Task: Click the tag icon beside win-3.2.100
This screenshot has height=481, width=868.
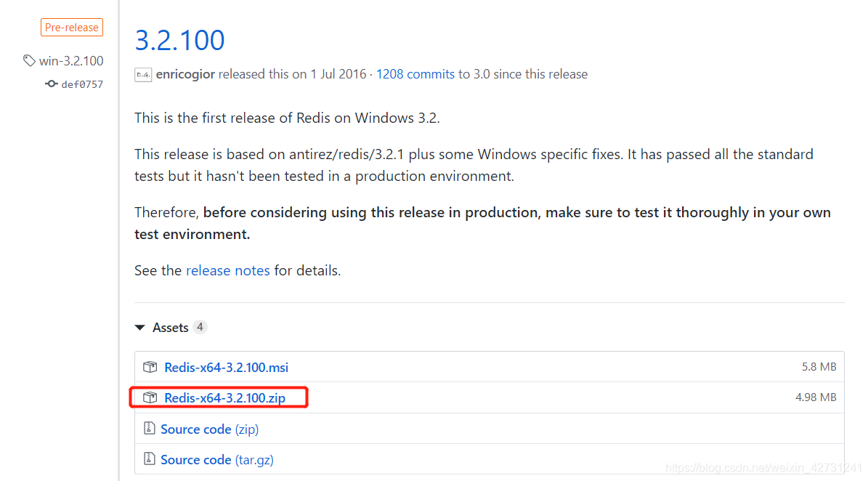Action: click(29, 60)
